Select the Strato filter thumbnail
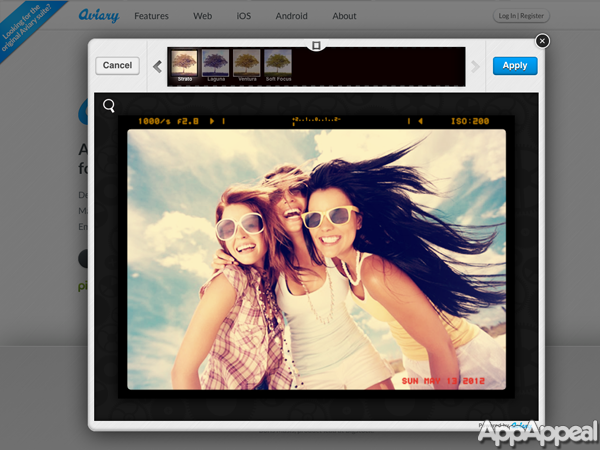This screenshot has height=450, width=600. (x=185, y=62)
